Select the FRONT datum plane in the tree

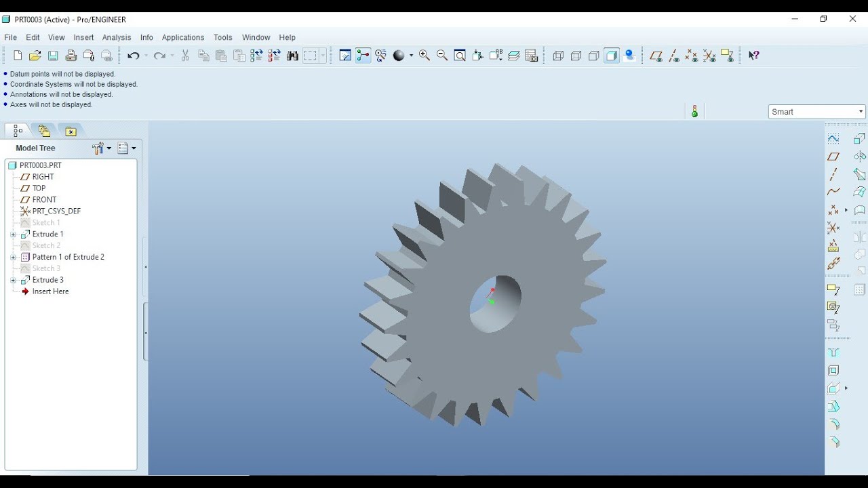tap(45, 200)
